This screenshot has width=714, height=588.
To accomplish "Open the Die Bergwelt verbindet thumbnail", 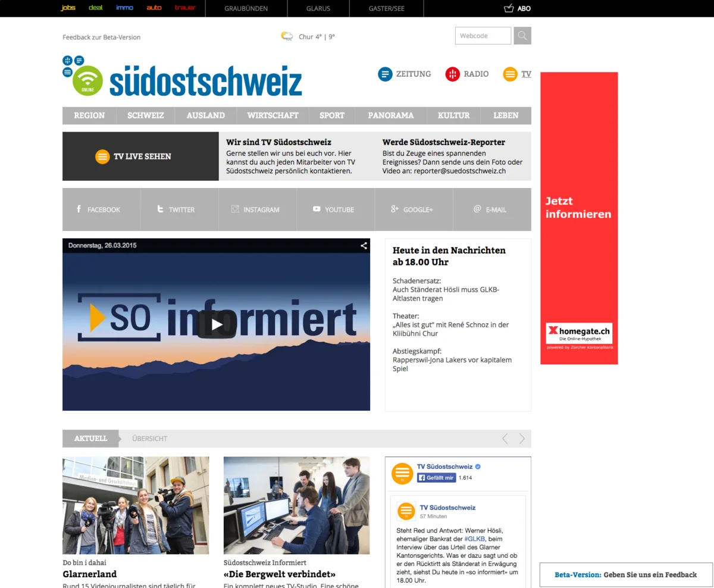I will 296,505.
